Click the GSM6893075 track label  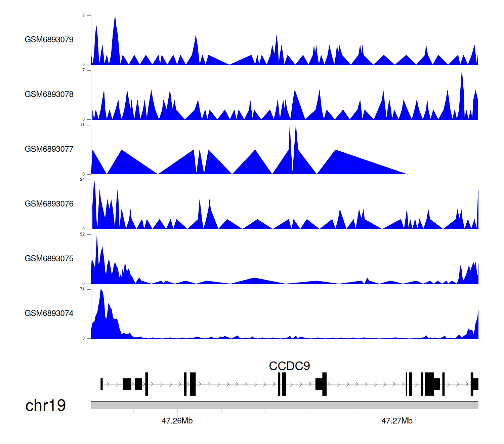click(49, 259)
